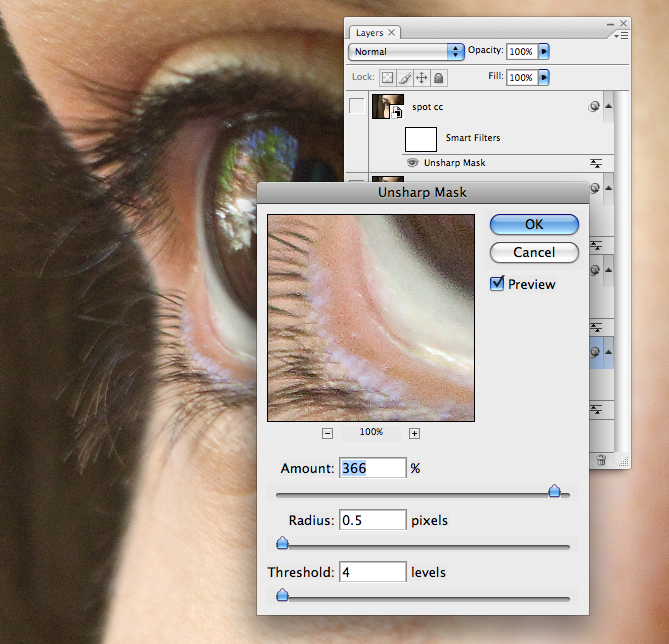Toggle Lock position icon
Image resolution: width=669 pixels, height=644 pixels.
click(x=422, y=78)
